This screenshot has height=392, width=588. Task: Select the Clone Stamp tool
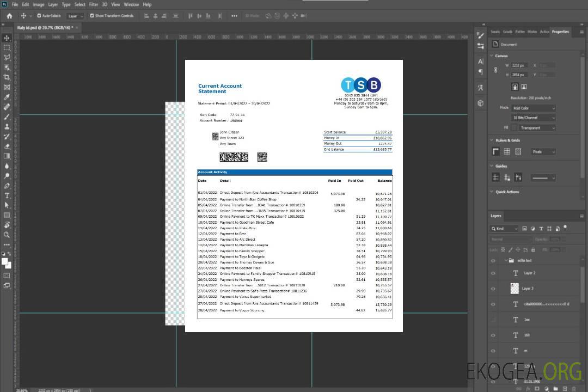[x=7, y=127]
